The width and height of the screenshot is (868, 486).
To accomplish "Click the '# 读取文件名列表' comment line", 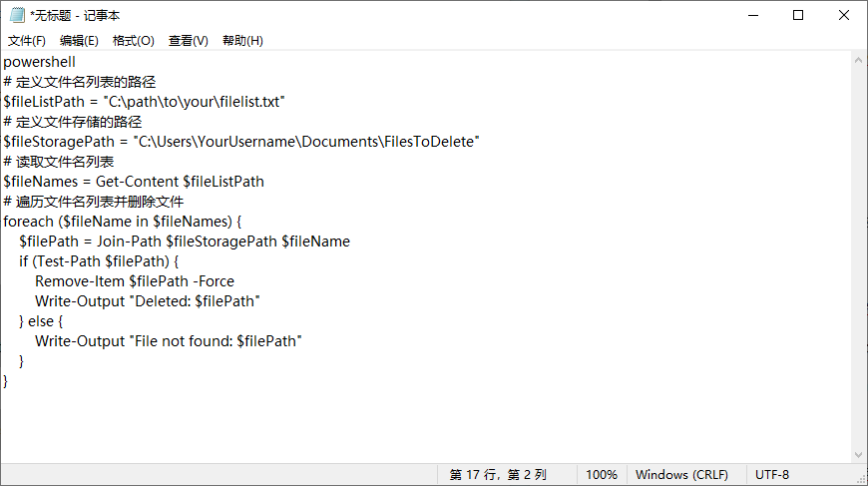I will pos(59,162).
